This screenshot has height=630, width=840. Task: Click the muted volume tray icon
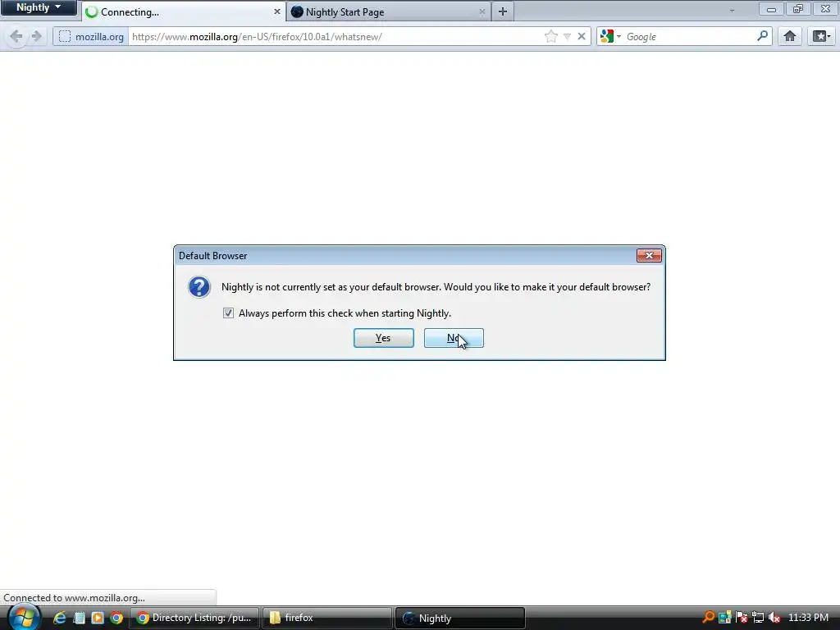click(774, 618)
